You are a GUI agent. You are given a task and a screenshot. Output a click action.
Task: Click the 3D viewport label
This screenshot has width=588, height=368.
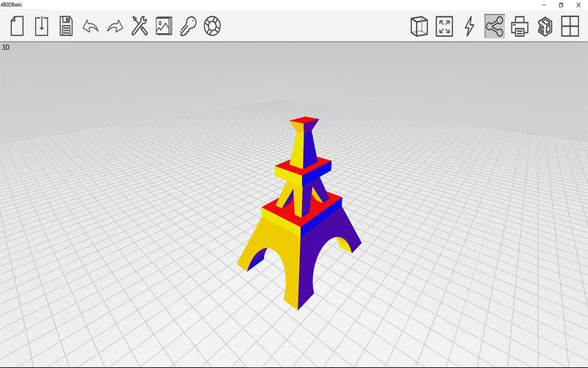coord(6,47)
